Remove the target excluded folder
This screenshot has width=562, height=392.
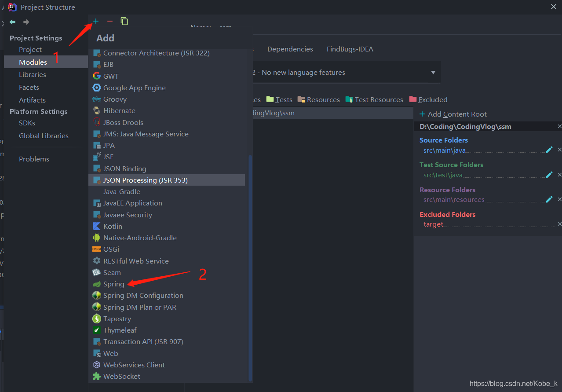[559, 224]
